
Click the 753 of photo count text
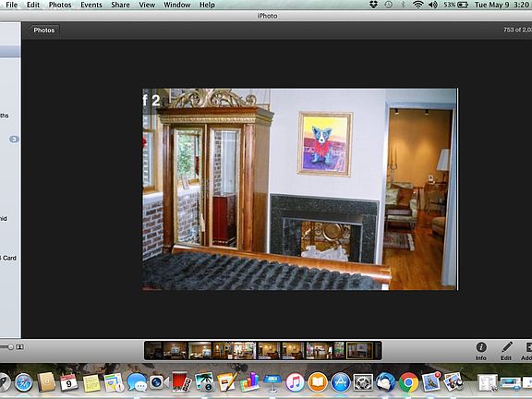517,30
